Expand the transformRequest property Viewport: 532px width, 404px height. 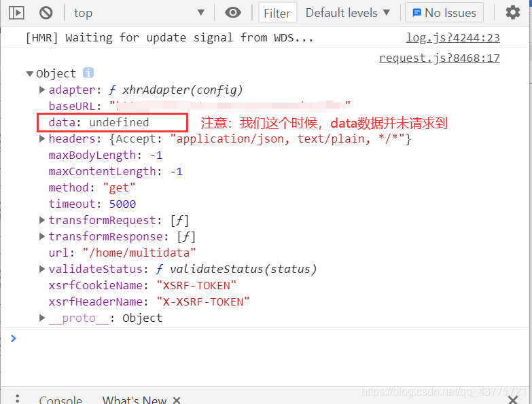(x=41, y=220)
